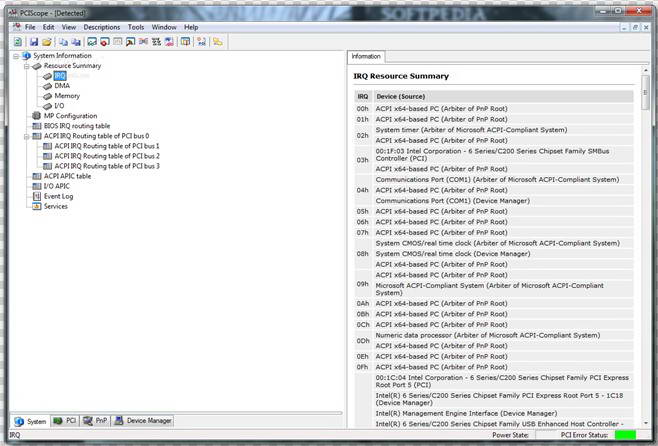Click the PCIScope app icon in the menu bar
658x446 pixels.
coord(16,27)
